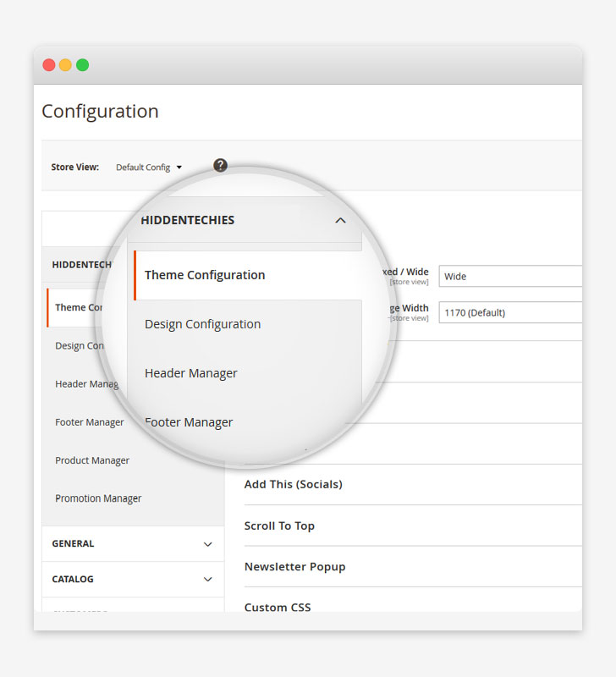Open Header Manager from the magnified list
616x677 pixels.
pos(190,372)
